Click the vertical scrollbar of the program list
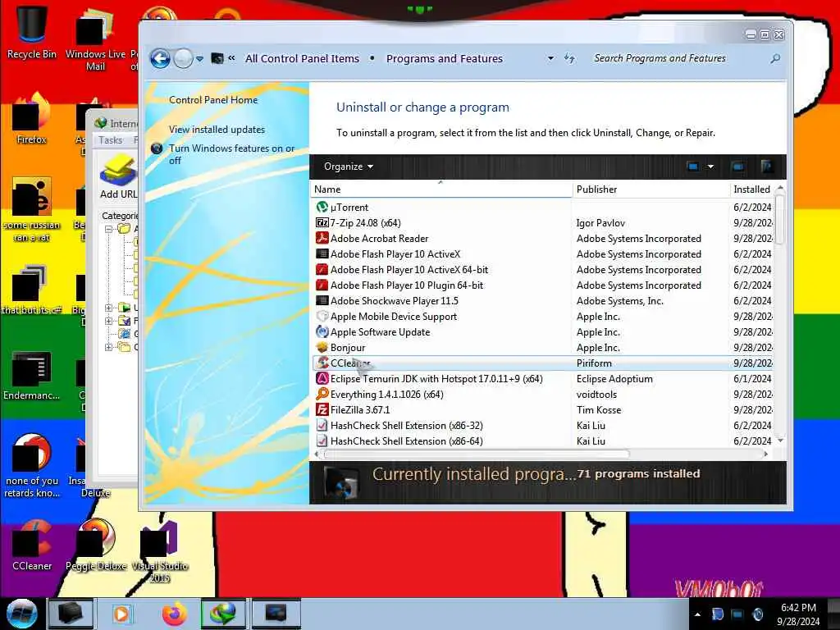The image size is (840, 630). (x=780, y=220)
